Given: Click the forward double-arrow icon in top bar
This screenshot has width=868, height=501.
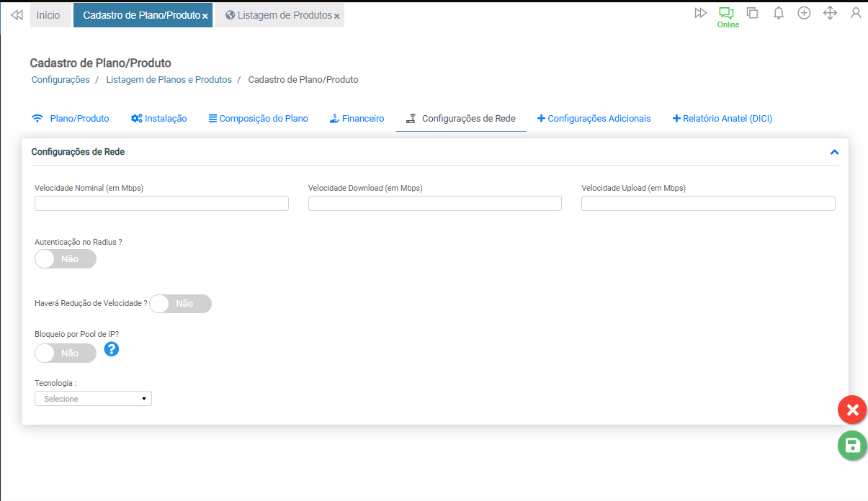Looking at the screenshot, I should click(x=700, y=13).
